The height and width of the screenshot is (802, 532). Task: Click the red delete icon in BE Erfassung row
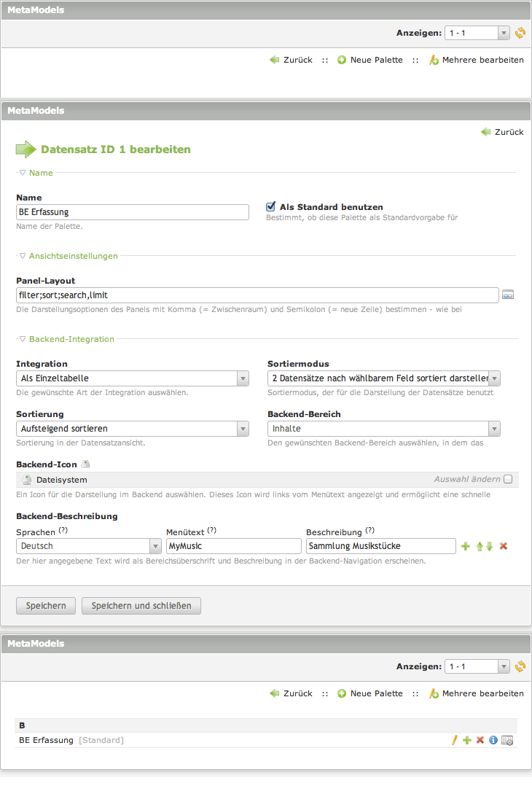click(x=480, y=740)
